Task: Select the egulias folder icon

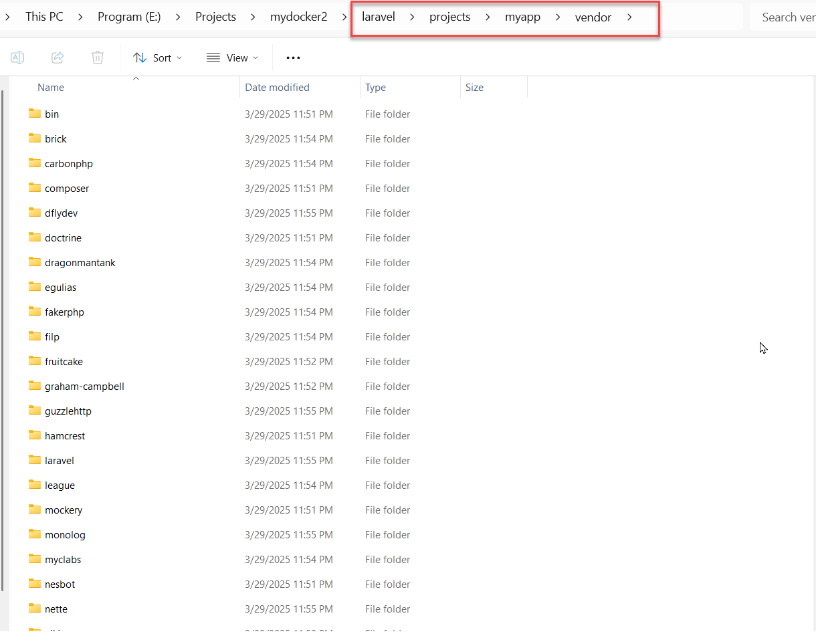Action: (x=35, y=287)
